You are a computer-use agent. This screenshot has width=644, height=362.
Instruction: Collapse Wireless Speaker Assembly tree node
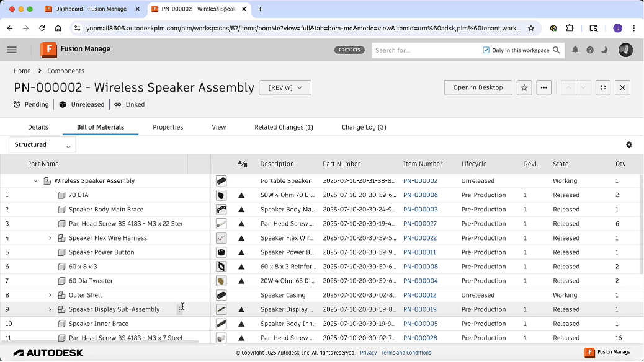pos(36,180)
